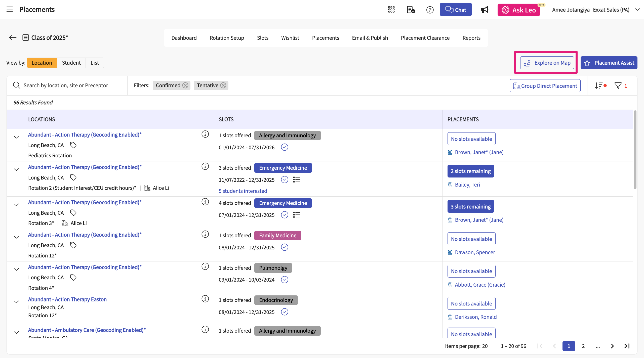Open the help question mark icon
Viewport: 644px width, 358px height.
[x=430, y=10]
